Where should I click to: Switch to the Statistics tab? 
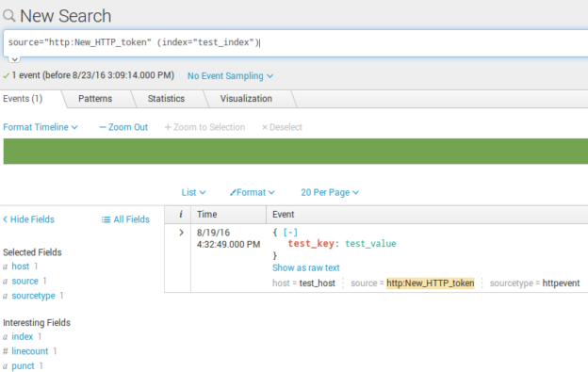point(166,99)
